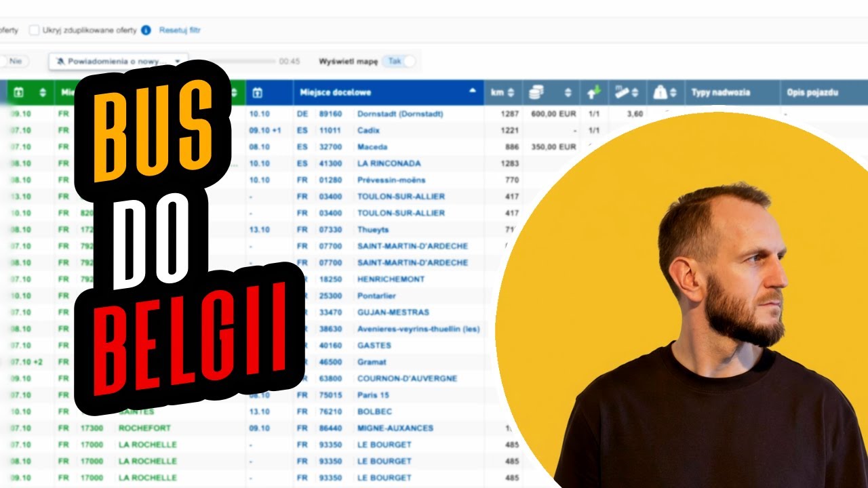Open offer to MIGNE-AUXANCES
The image size is (868, 488).
coord(395,428)
